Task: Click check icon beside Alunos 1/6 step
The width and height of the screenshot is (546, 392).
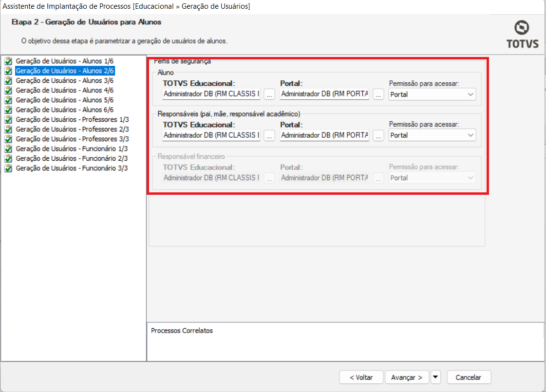Action: 8,61
